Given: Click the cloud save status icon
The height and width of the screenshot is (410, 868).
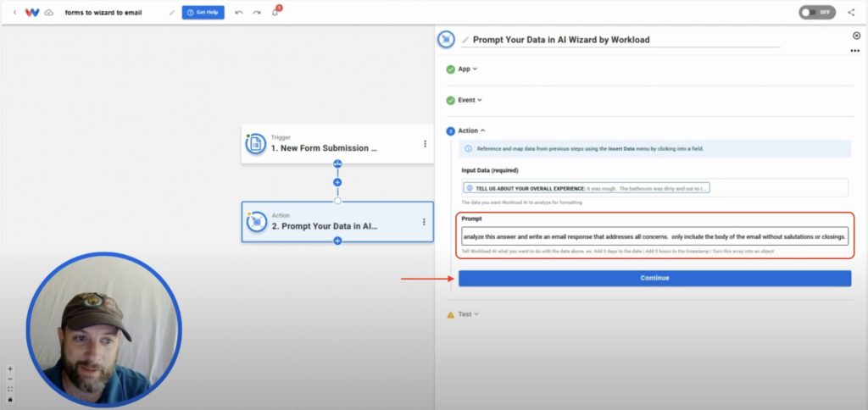Looking at the screenshot, I should pyautogui.click(x=48, y=12).
